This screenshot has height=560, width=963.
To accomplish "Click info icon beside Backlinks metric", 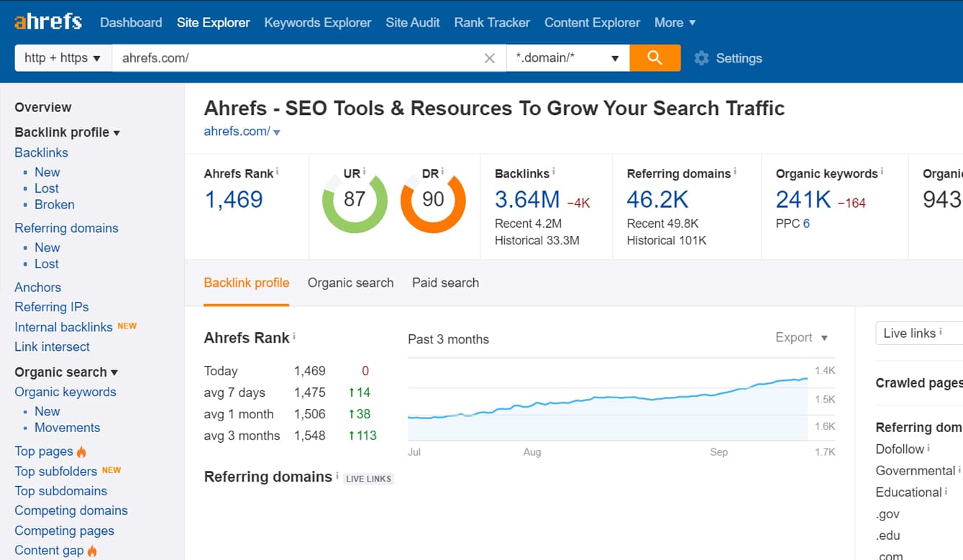I will point(554,173).
